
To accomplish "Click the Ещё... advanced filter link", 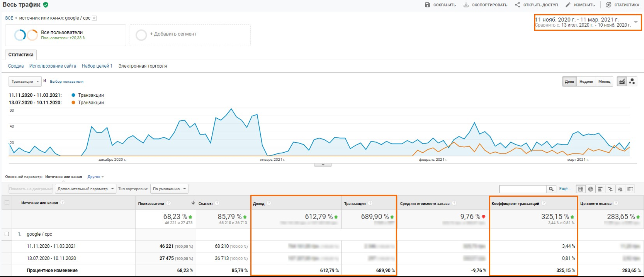I will (565, 189).
